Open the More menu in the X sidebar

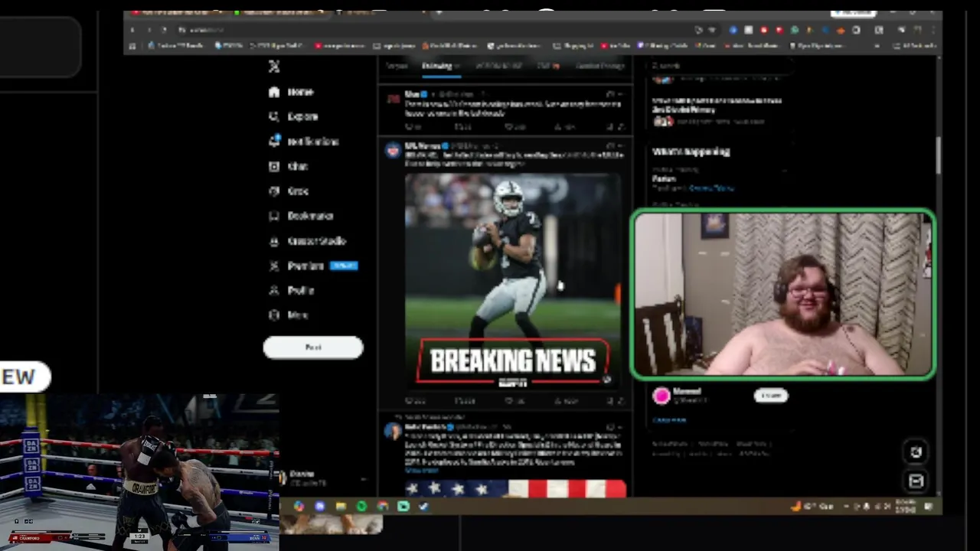point(289,315)
